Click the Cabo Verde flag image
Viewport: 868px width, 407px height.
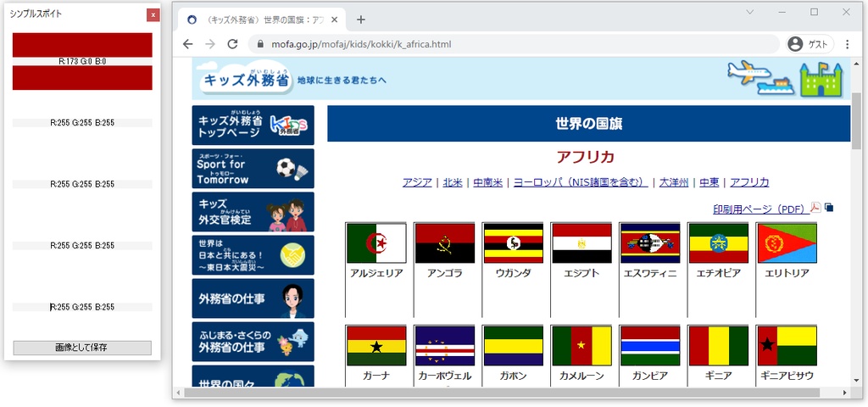(444, 346)
